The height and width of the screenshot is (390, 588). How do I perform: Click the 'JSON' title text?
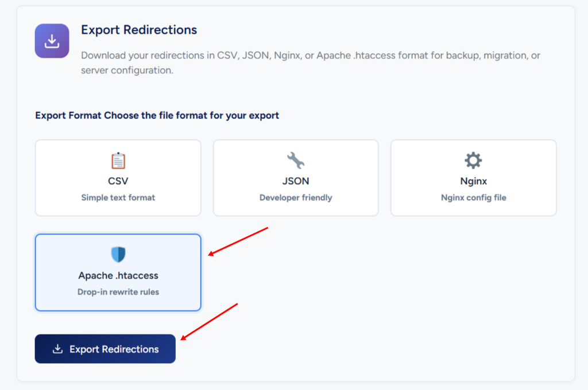296,181
